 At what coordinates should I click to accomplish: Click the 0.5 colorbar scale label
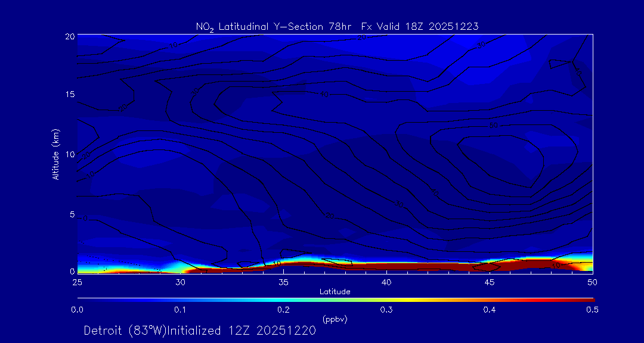coord(592,310)
